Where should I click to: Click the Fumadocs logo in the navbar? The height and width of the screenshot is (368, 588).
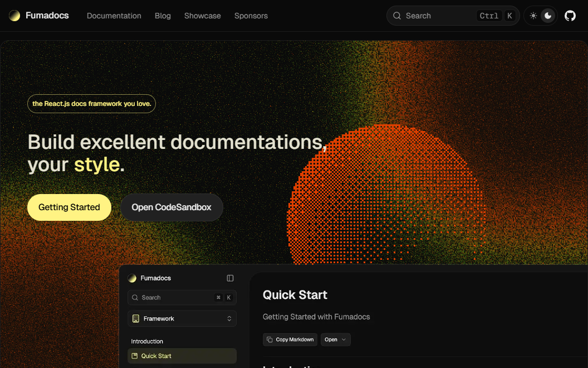tap(14, 16)
